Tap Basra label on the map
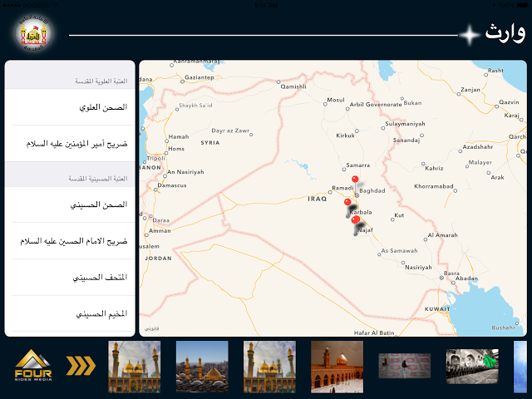This screenshot has height=399, width=532. pos(451,273)
